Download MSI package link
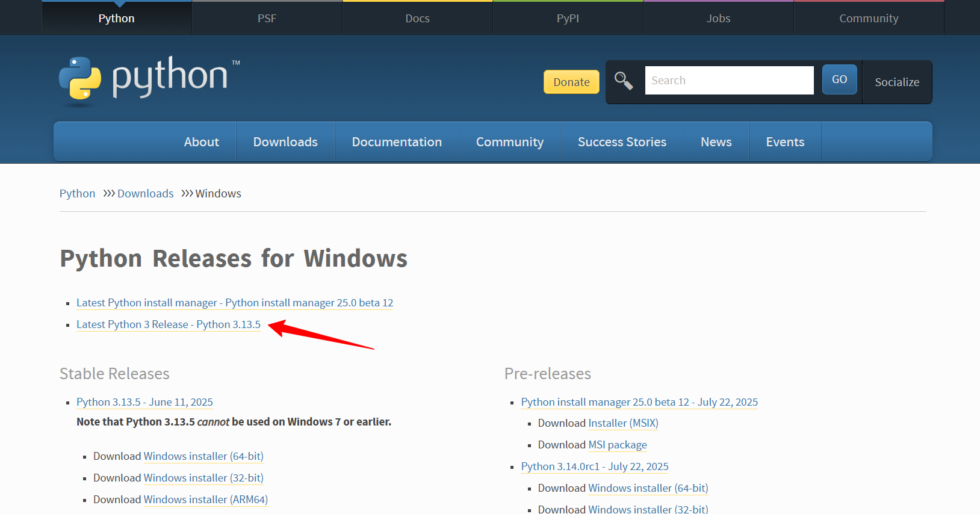This screenshot has width=980, height=514. pos(618,445)
